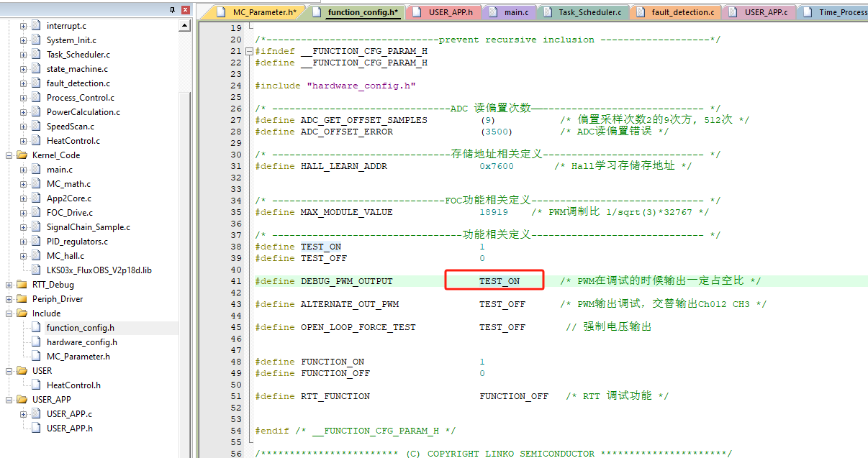Collapse the Include group node

click(x=9, y=313)
